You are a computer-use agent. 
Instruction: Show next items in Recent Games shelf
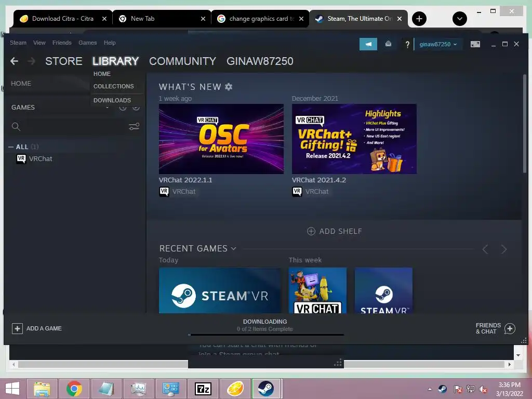click(504, 249)
